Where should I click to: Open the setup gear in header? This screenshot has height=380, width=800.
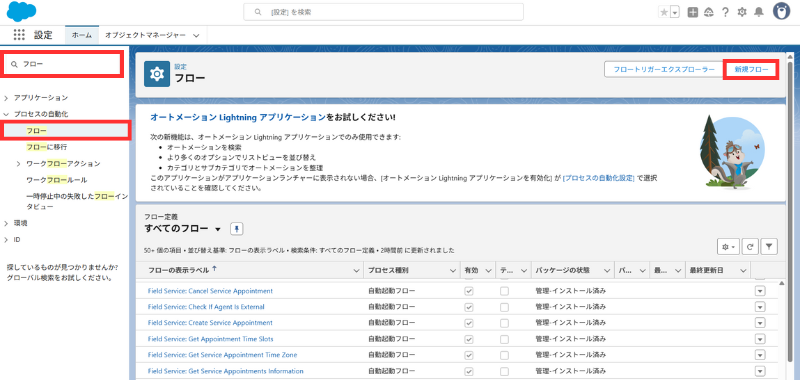tap(742, 13)
